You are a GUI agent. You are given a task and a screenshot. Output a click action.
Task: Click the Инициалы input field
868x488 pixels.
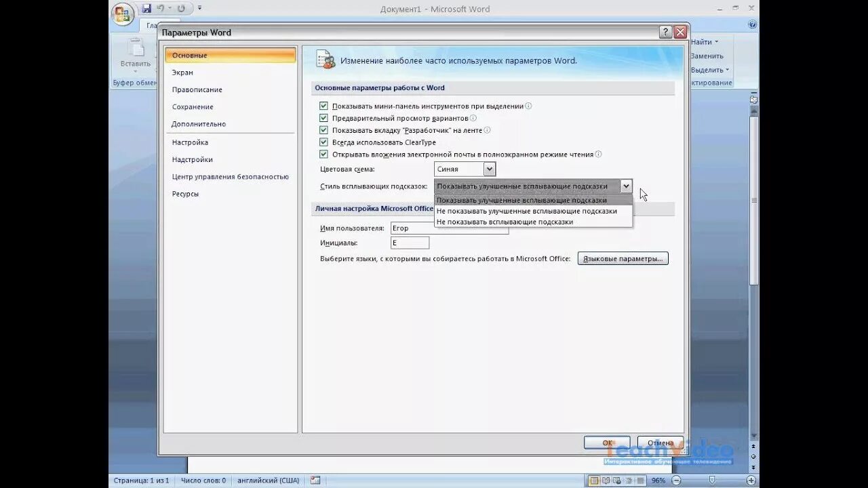(x=410, y=243)
